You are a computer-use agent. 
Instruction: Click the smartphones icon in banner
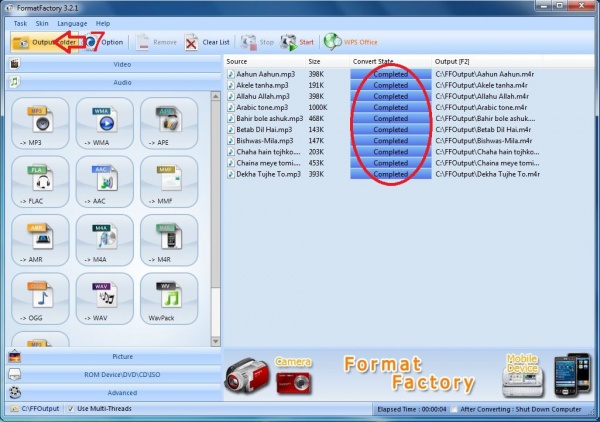click(x=572, y=374)
